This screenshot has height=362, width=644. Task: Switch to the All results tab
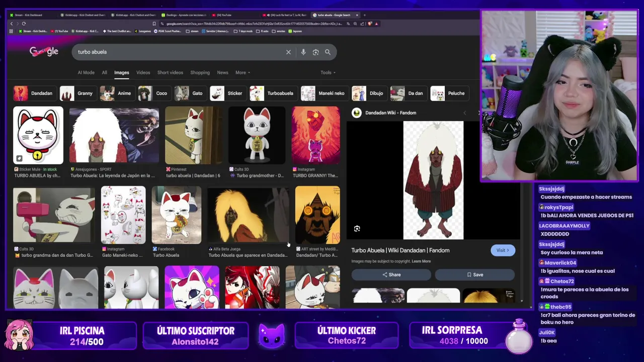click(x=104, y=72)
